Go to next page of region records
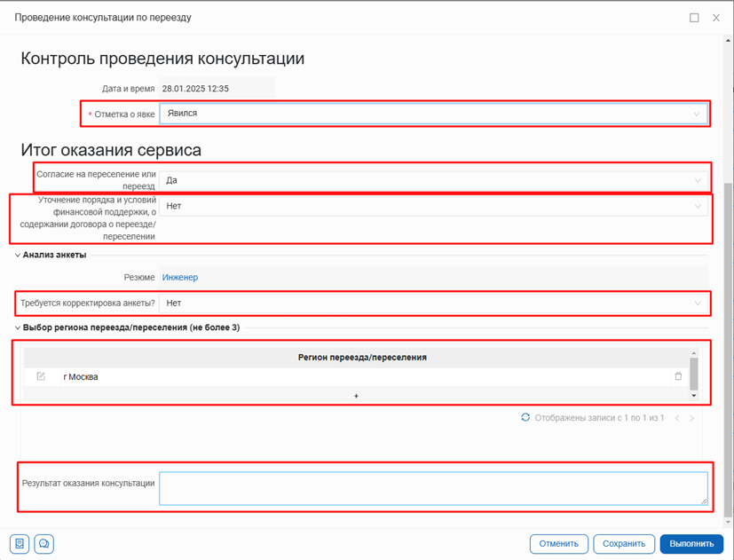Screen dimensions: 734x560 (692, 418)
